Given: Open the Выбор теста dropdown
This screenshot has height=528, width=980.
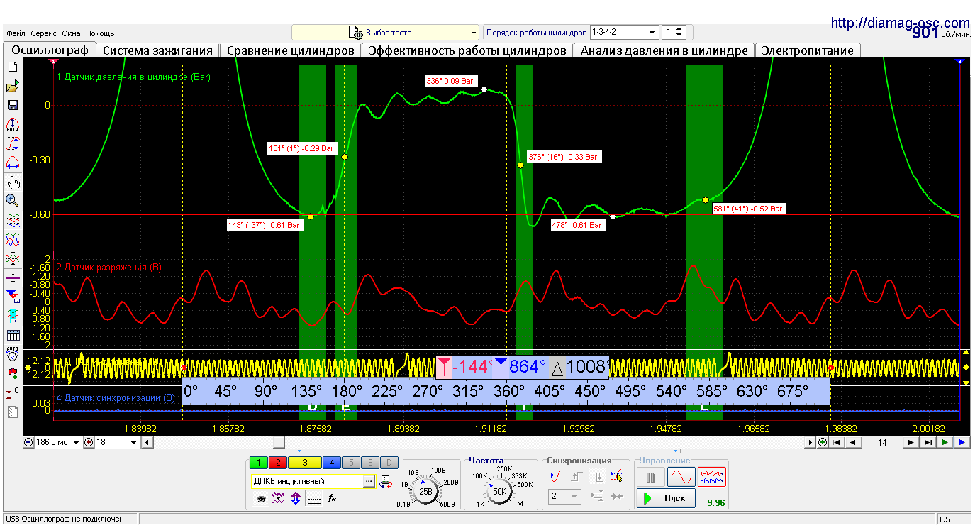Looking at the screenshot, I should (386, 33).
